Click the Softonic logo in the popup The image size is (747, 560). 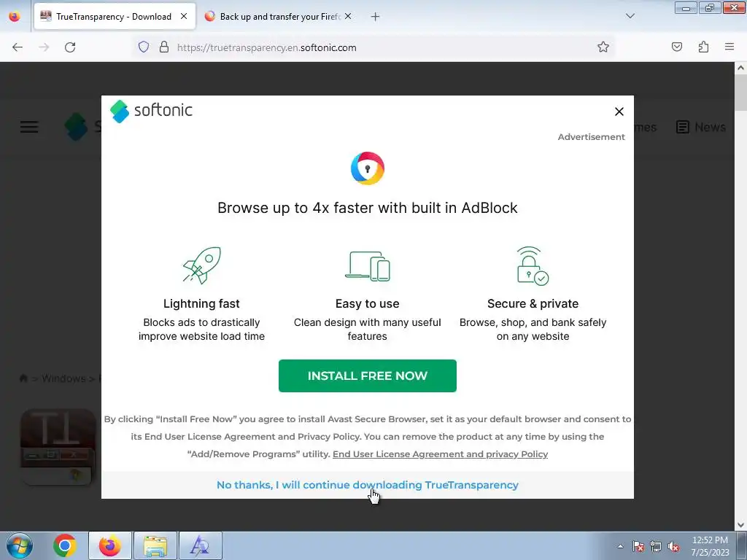pos(151,111)
